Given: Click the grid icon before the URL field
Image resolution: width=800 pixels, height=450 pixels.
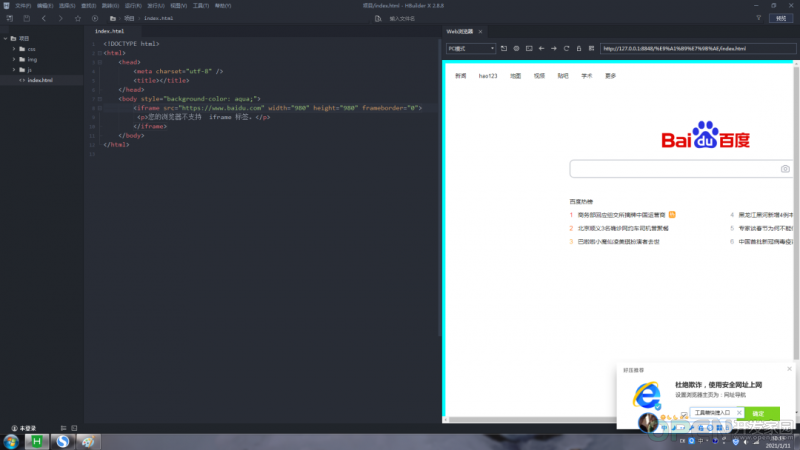Looking at the screenshot, I should 591,48.
